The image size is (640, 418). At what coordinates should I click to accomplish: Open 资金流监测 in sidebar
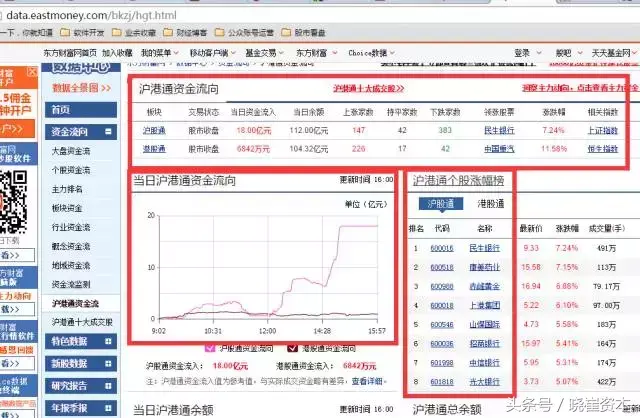pos(71,285)
